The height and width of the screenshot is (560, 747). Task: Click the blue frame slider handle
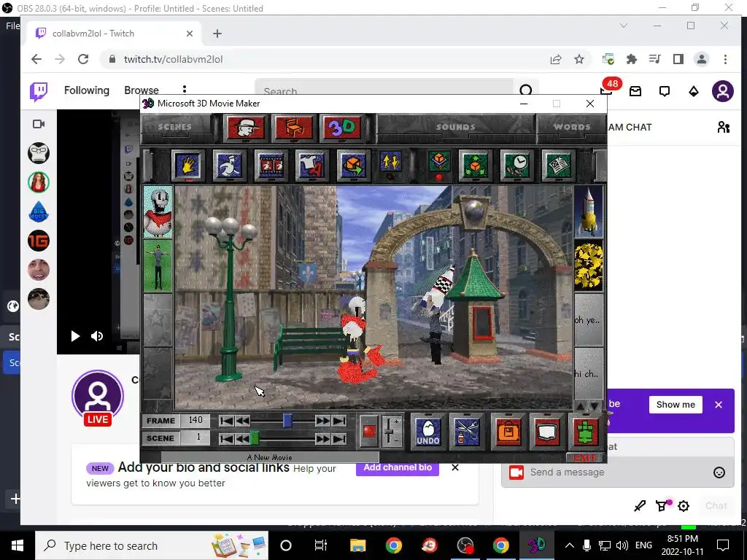point(287,421)
